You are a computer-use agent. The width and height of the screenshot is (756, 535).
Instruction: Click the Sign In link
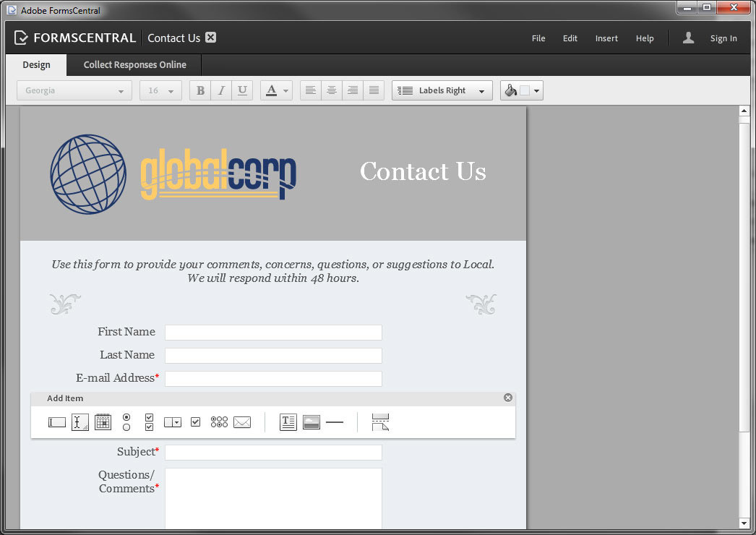click(x=723, y=38)
